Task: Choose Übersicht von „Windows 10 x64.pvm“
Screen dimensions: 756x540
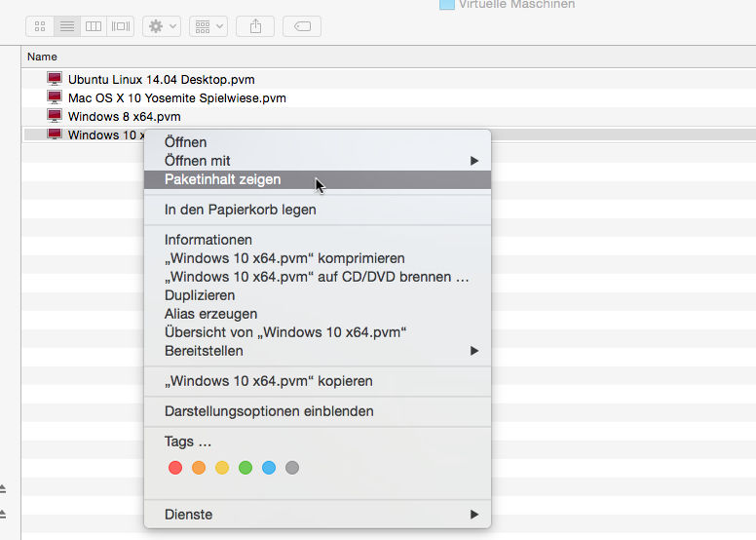Action: click(318, 332)
